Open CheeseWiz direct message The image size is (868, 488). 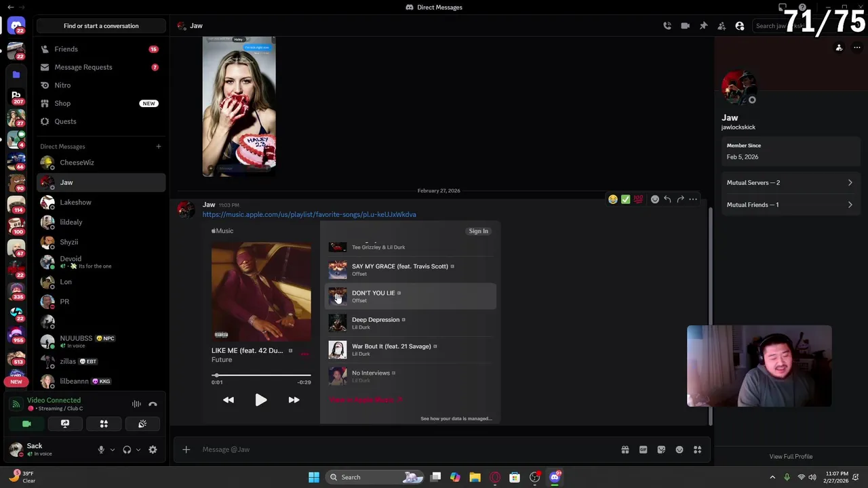click(x=101, y=163)
